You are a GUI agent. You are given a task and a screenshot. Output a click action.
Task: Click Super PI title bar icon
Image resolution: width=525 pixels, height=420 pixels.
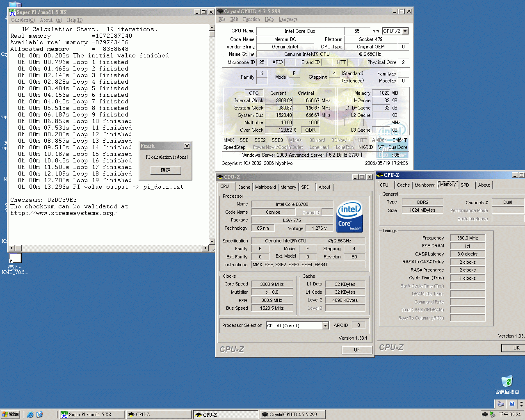tap(13, 12)
